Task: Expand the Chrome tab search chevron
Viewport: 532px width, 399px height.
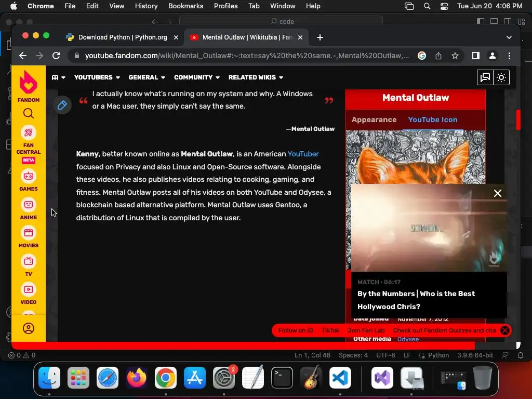Action: [509, 37]
